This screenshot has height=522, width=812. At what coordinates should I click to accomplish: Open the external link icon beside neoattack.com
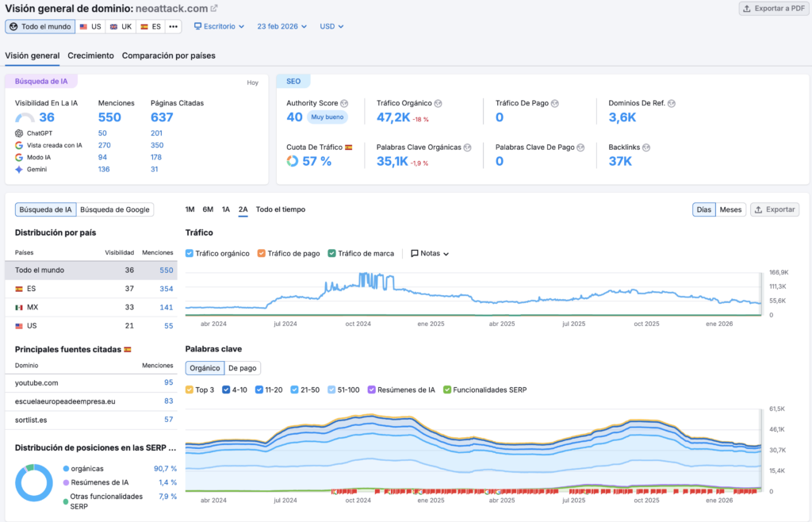(213, 9)
